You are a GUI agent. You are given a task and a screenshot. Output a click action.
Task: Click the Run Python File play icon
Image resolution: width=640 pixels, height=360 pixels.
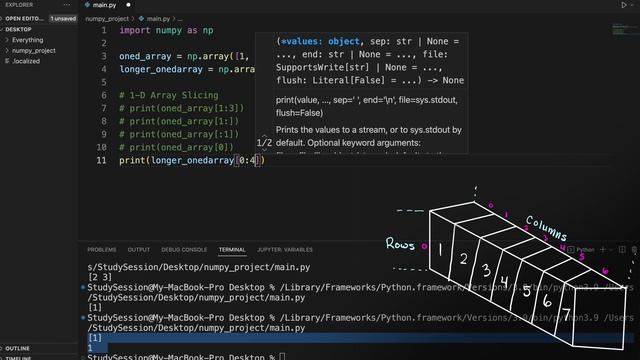(x=624, y=5)
